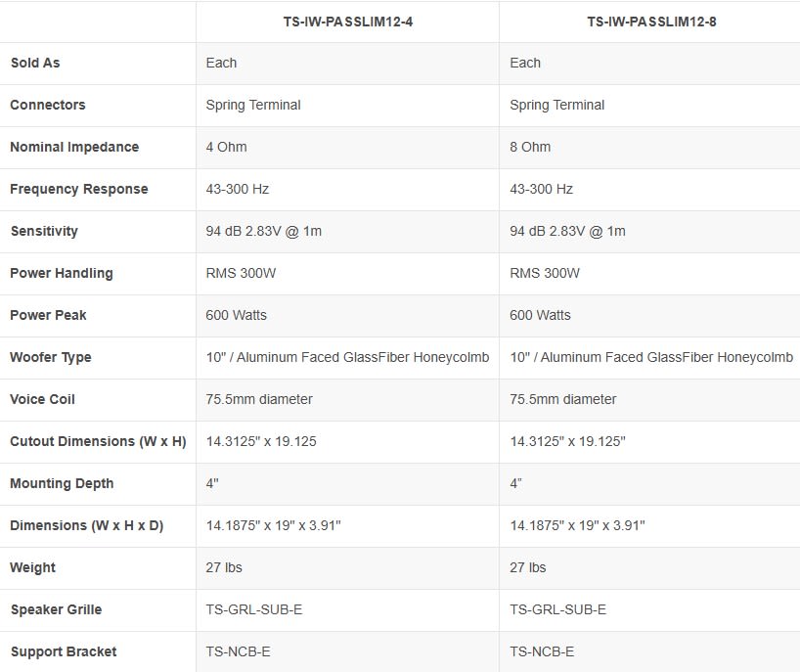Image resolution: width=800 pixels, height=672 pixels.
Task: Click TS-GRL-SUB-E in the PASSLIM12-4 column
Action: point(254,609)
